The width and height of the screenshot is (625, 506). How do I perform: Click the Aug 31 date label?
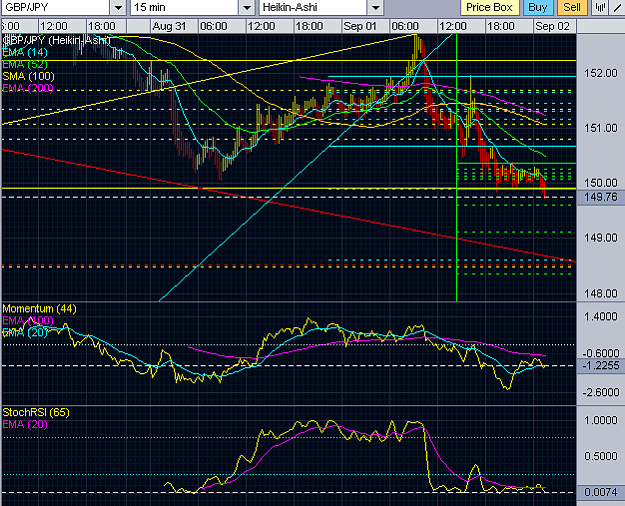click(x=169, y=26)
